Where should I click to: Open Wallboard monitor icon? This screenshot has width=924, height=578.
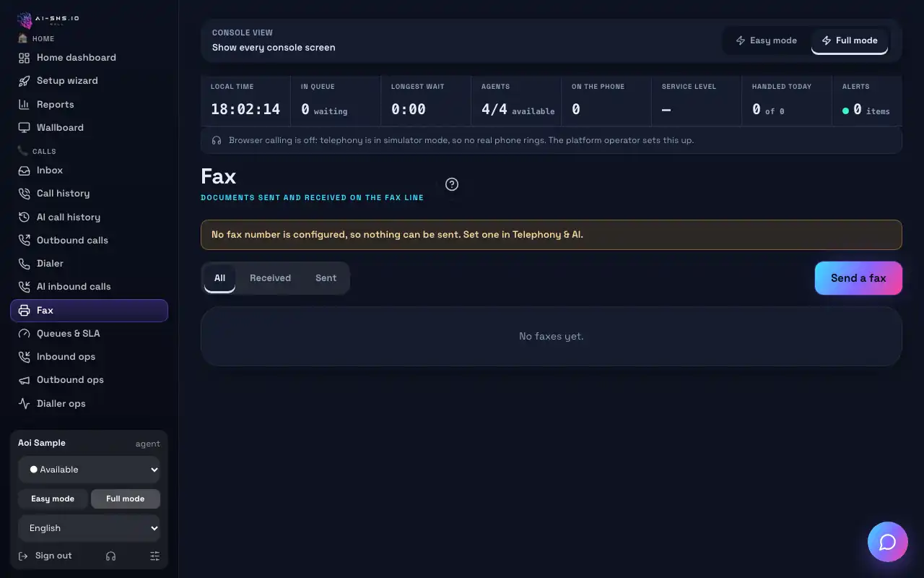point(24,127)
